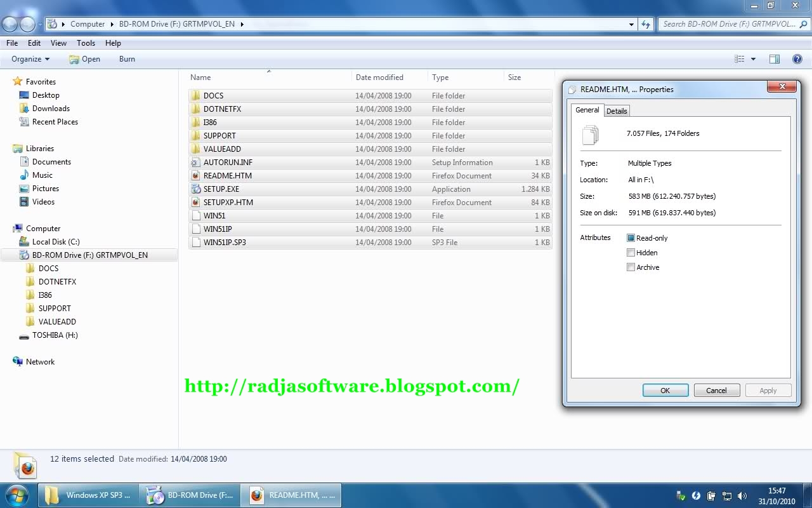The height and width of the screenshot is (508, 812).
Task: Enable the Hidden attribute checkbox
Action: tap(631, 253)
